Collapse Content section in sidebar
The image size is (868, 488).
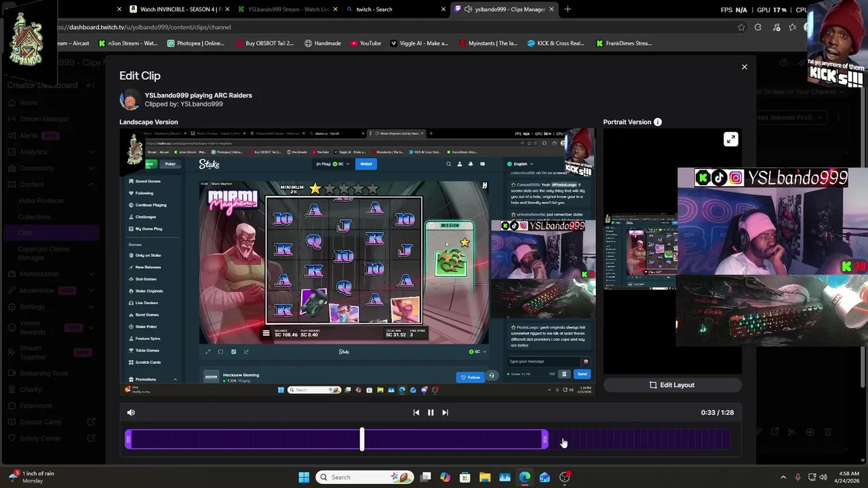click(52, 184)
